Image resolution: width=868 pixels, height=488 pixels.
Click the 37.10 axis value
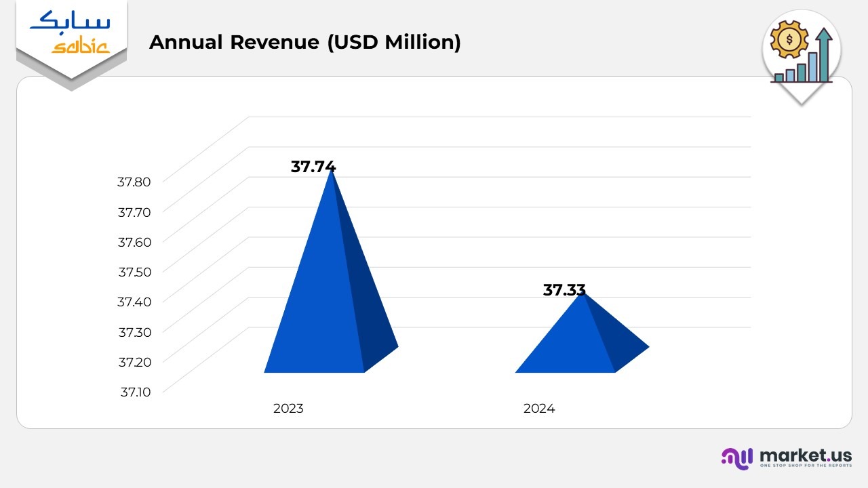pos(135,391)
